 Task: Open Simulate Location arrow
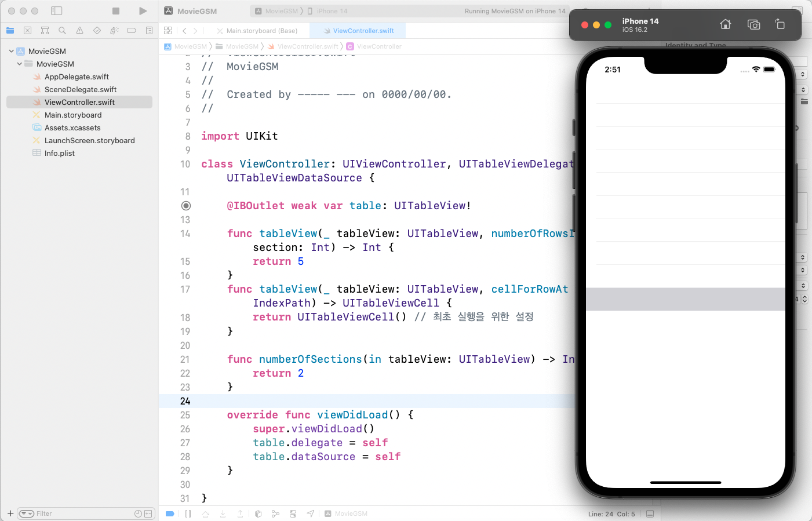coord(311,513)
